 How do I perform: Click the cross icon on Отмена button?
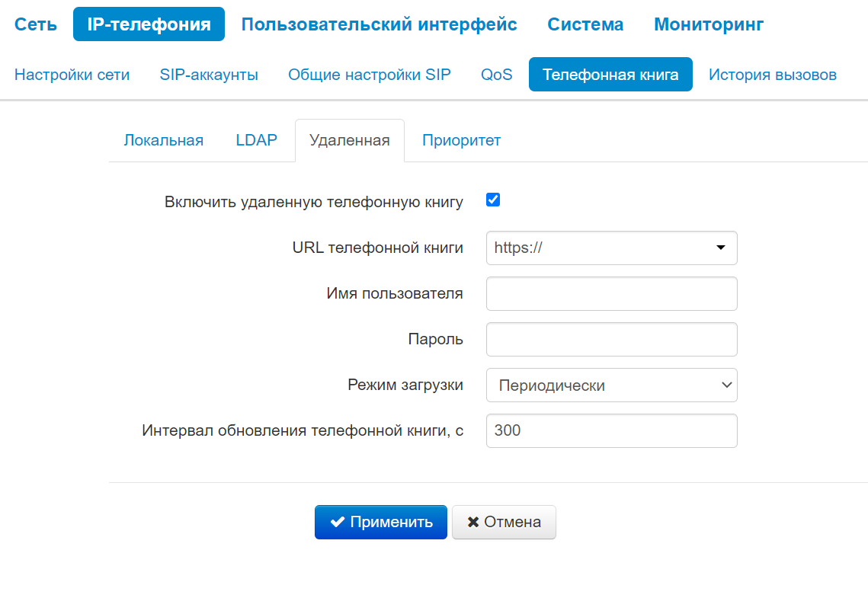473,522
